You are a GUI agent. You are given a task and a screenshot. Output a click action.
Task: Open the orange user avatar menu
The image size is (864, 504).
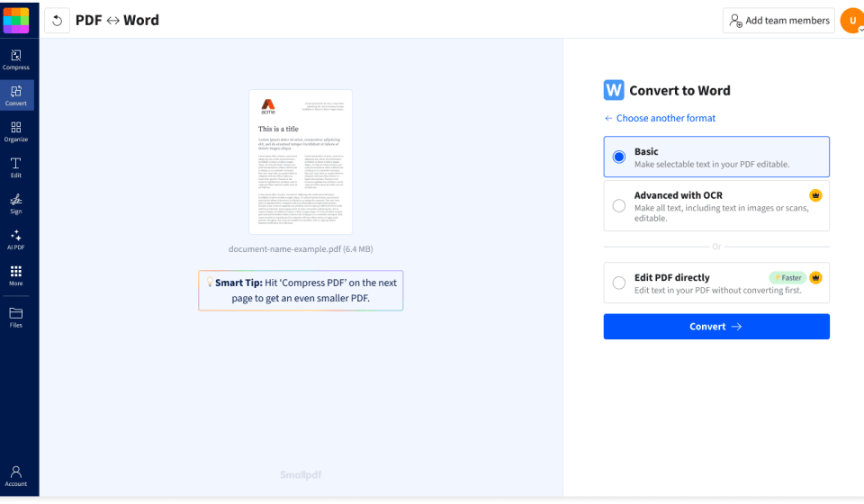point(852,21)
